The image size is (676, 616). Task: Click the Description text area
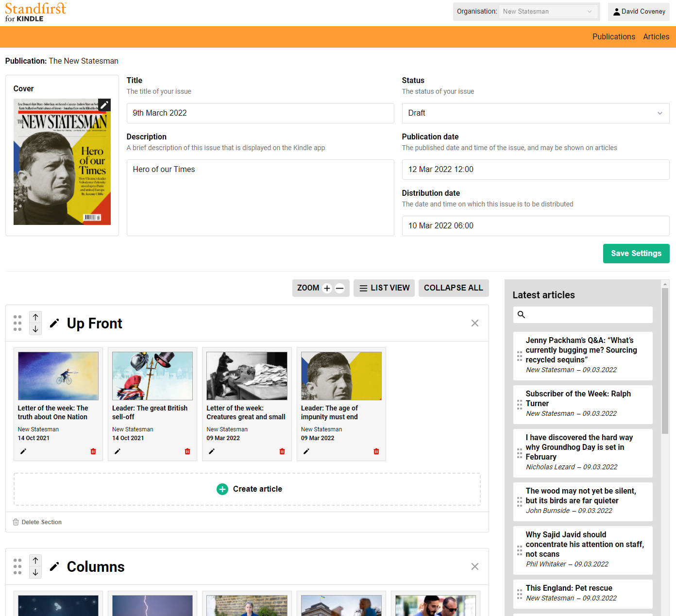tap(260, 198)
